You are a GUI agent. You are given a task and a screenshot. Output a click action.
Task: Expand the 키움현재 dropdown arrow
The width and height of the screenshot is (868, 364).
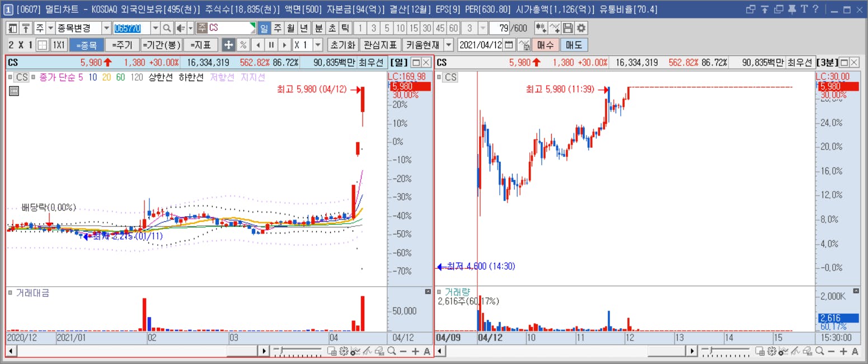(449, 45)
